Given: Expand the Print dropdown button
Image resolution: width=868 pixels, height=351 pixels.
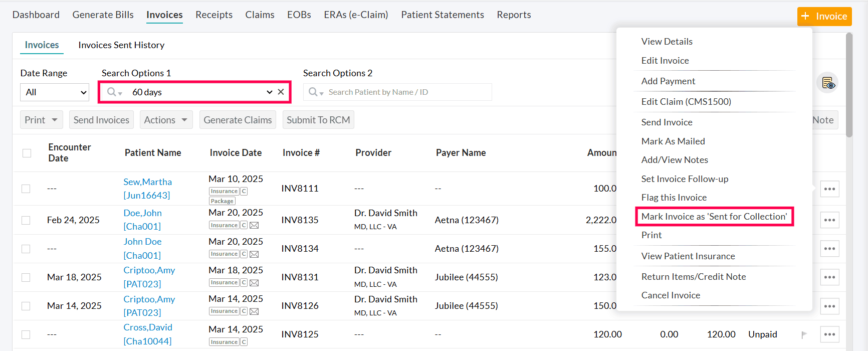Looking at the screenshot, I should [x=41, y=120].
